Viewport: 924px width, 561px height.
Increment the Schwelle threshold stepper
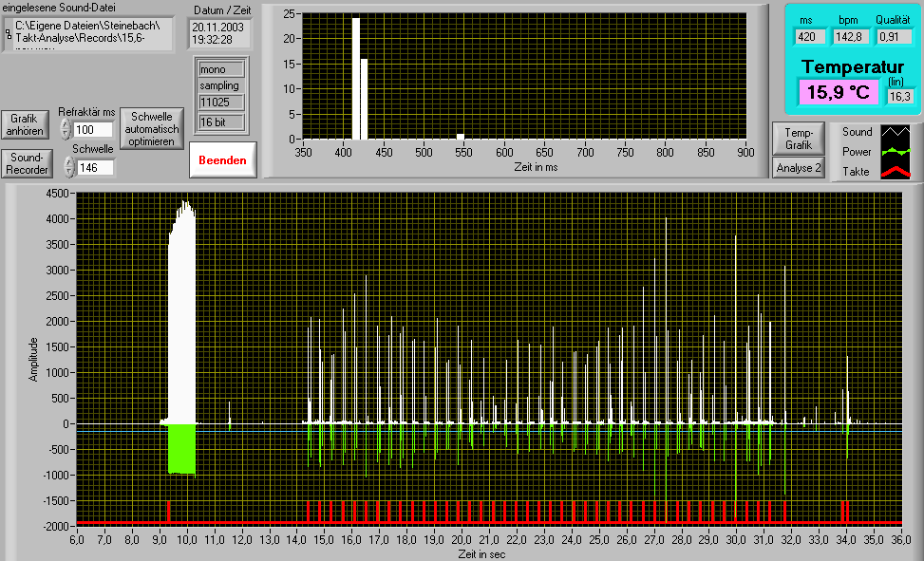(x=68, y=162)
